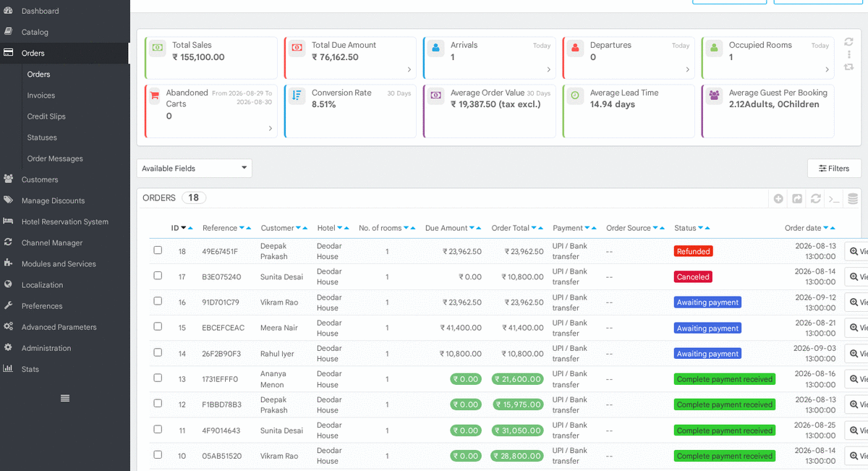Viewport: 868px width, 471px height.
Task: Click Awaiting payment badge for order 14
Action: pyautogui.click(x=707, y=354)
